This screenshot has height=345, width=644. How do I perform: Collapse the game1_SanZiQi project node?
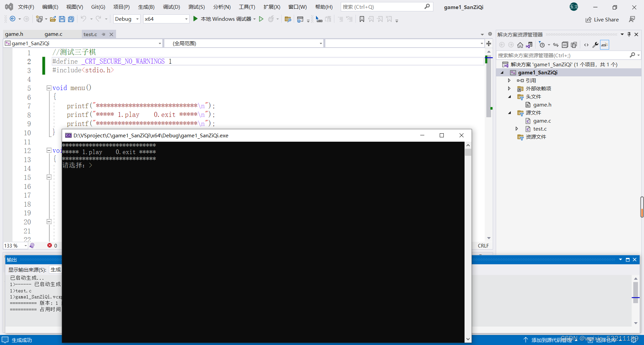[502, 73]
